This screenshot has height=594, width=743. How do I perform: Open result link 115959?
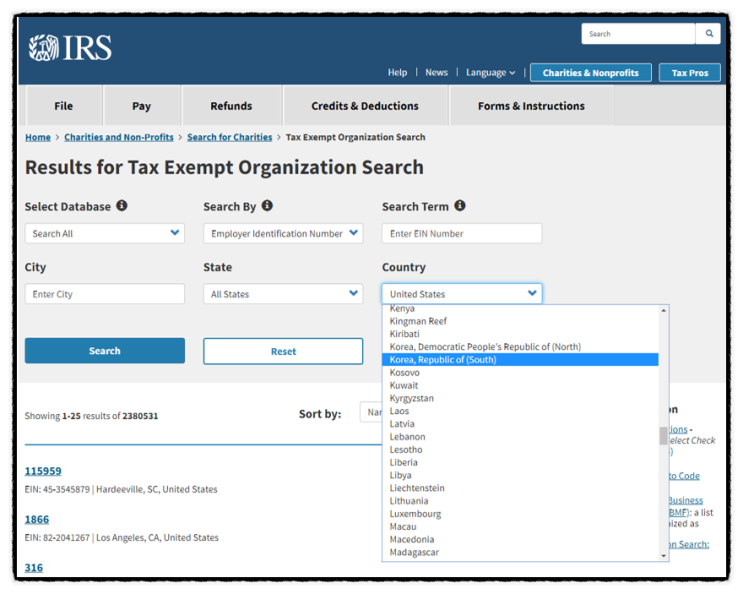pyautogui.click(x=43, y=471)
